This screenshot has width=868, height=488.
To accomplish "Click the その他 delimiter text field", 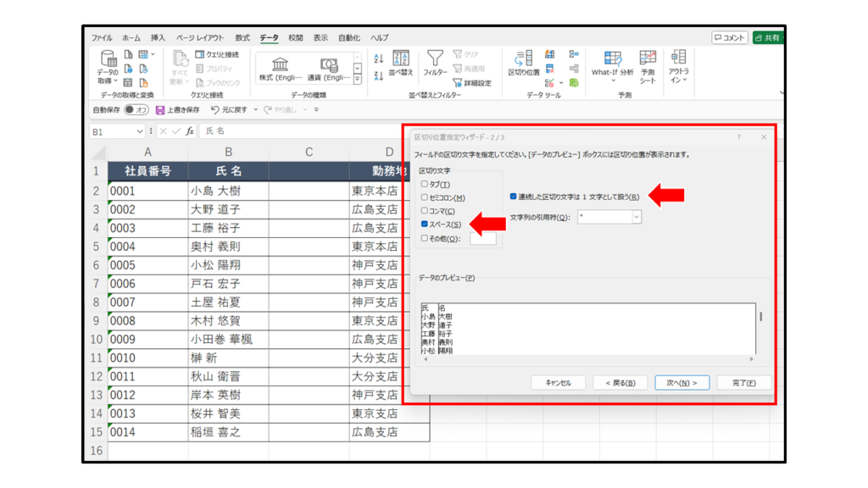I will pos(483,238).
